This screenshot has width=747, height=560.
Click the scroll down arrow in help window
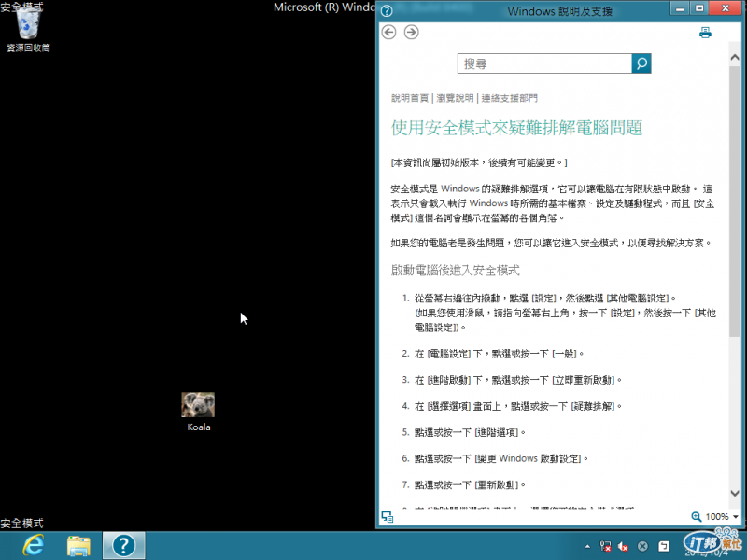pos(735,494)
